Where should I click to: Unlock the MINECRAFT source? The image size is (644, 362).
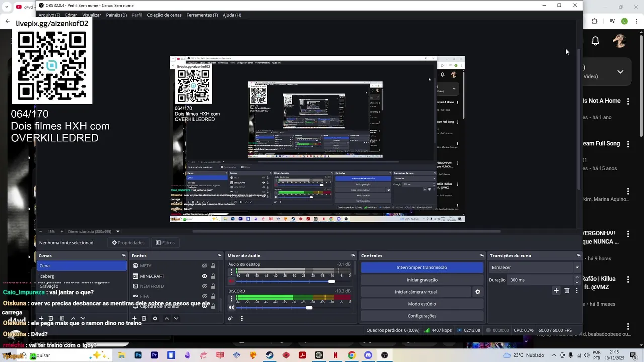[x=213, y=276]
